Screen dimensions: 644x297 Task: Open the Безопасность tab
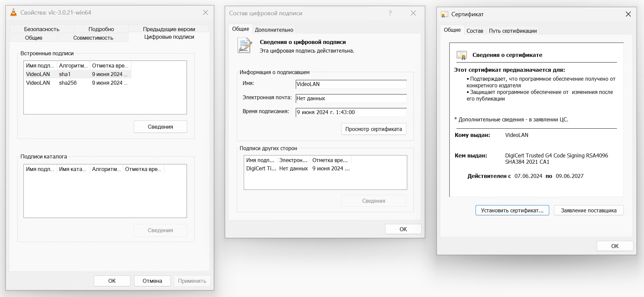pos(42,29)
